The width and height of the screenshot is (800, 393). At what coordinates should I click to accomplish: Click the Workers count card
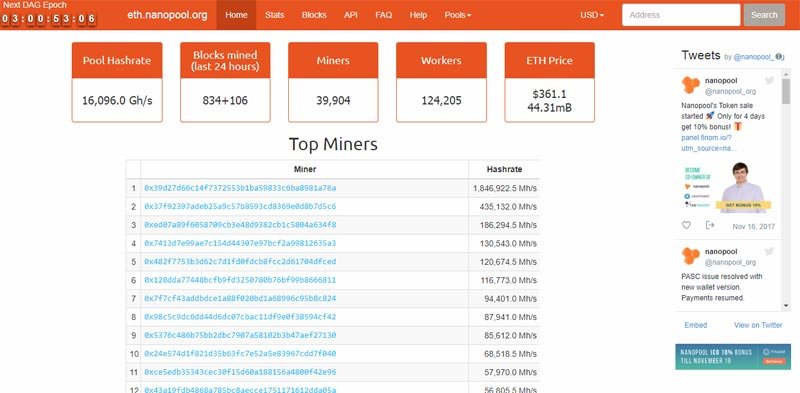[441, 82]
